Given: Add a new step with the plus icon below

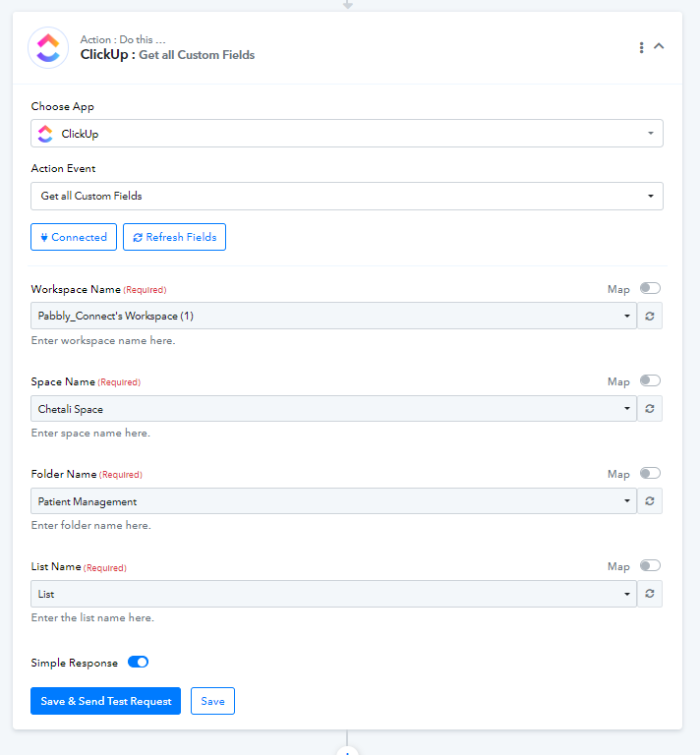Looking at the screenshot, I should tap(347, 752).
